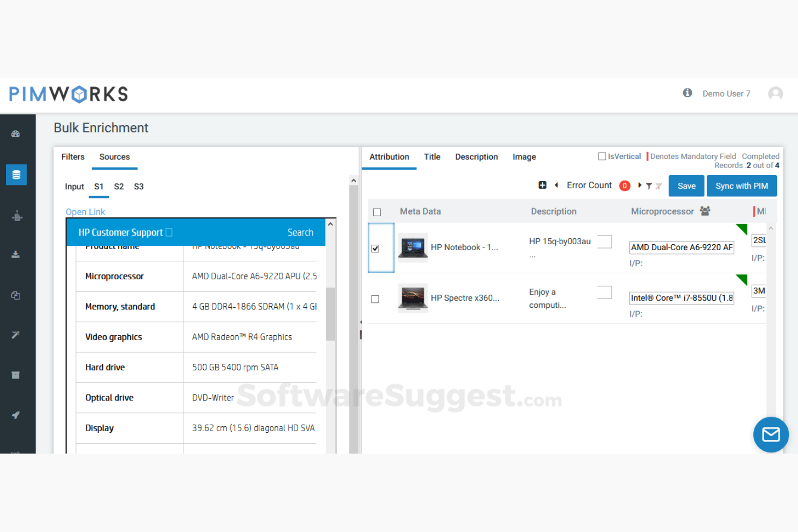The image size is (798, 532).
Task: Edit the AMD Dual-Core A6-9220 microprocessor field
Action: tap(682, 247)
